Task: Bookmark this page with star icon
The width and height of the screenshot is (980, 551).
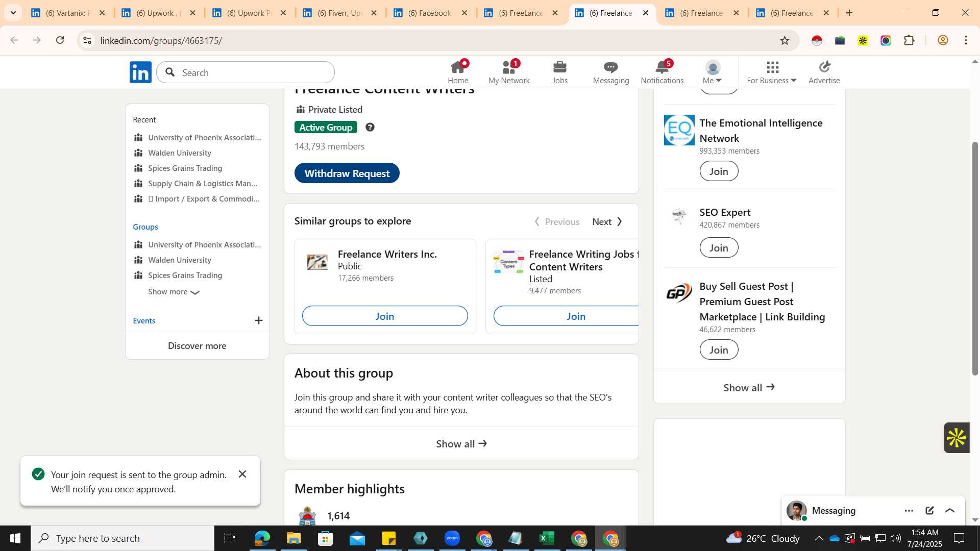Action: (785, 40)
